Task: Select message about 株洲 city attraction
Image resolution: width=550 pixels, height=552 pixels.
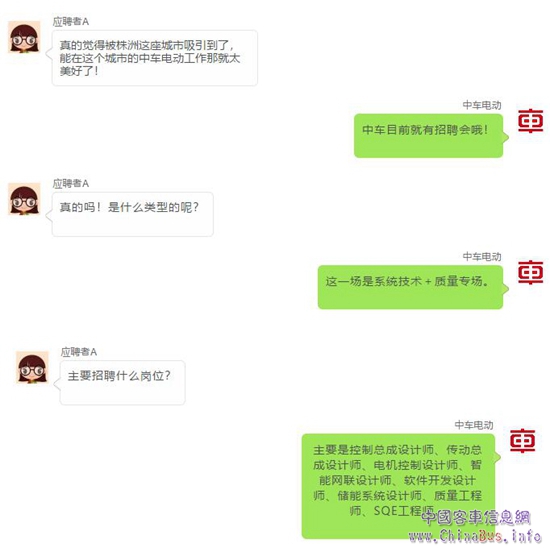Action: tap(155, 58)
